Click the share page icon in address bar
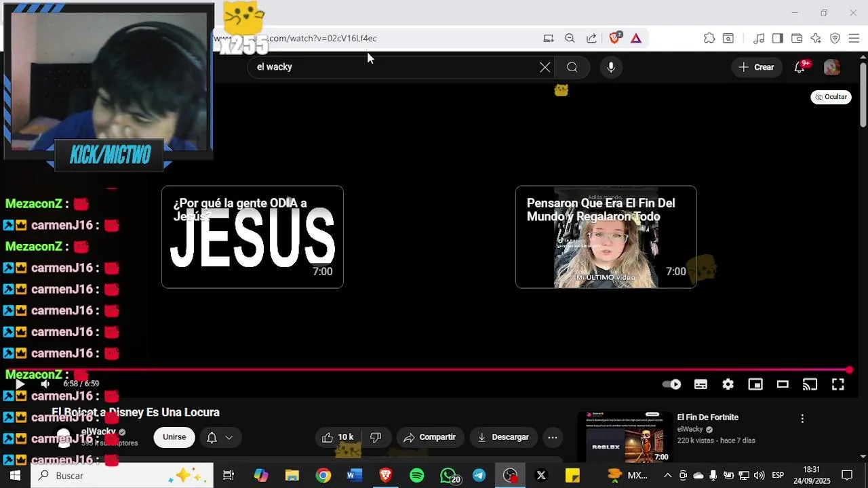This screenshot has width=868, height=488. click(591, 38)
